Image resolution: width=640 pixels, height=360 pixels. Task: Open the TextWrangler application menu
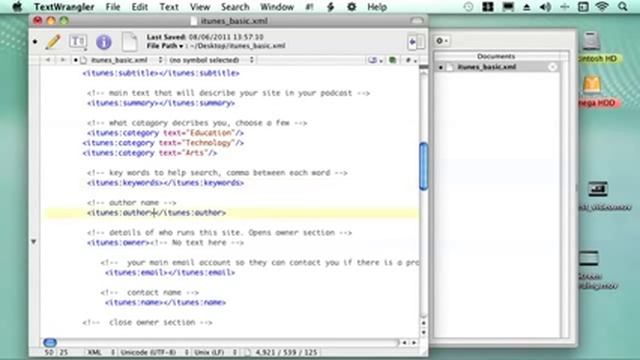point(64,7)
